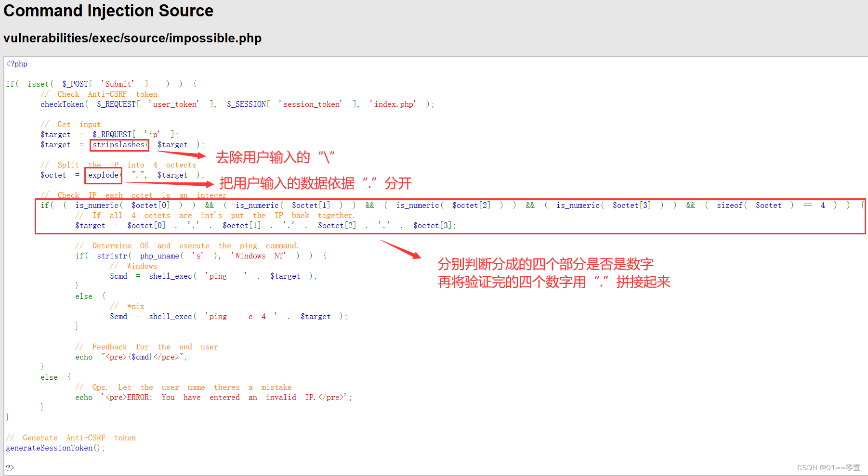This screenshot has width=868, height=476.
Task: Click the 'session_token' string
Action: pos(310,104)
